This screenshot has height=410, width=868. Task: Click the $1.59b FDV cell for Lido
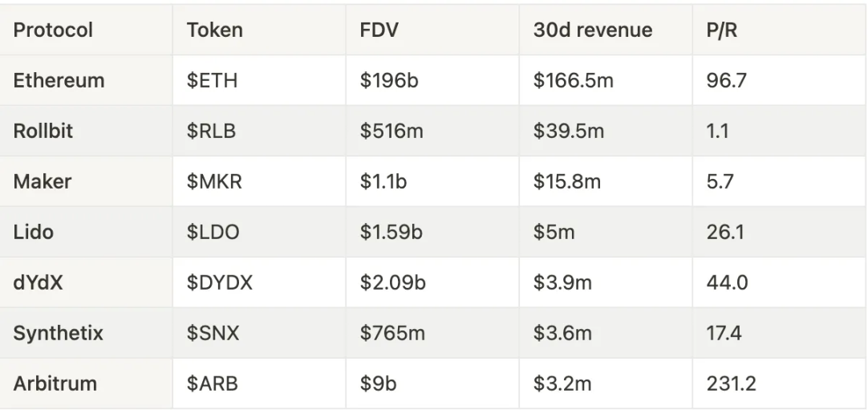pyautogui.click(x=432, y=232)
